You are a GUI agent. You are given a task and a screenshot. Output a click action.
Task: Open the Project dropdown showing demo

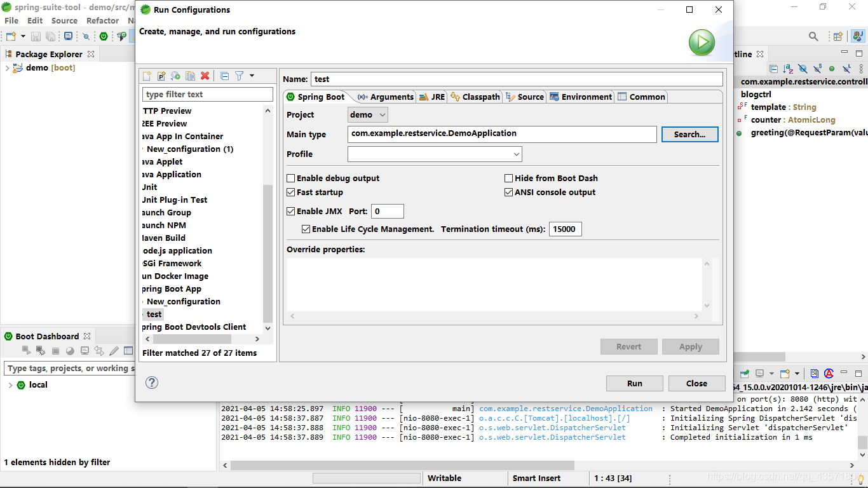(x=368, y=115)
